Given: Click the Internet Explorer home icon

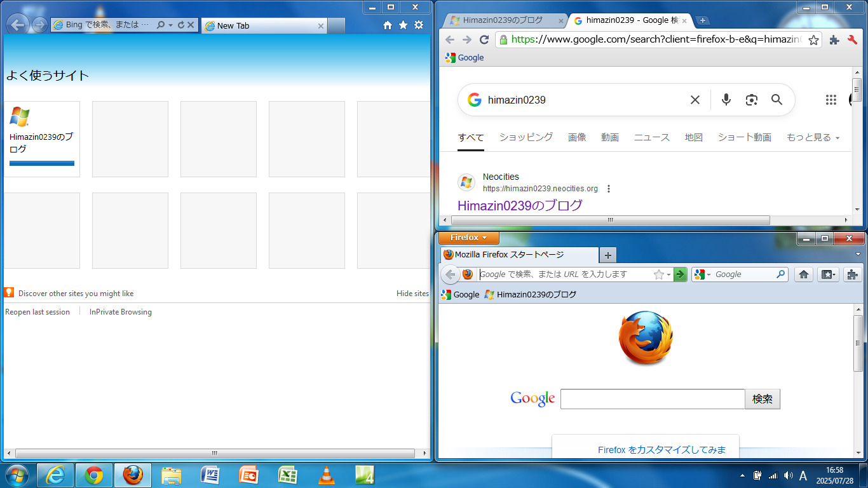Looking at the screenshot, I should pos(388,25).
